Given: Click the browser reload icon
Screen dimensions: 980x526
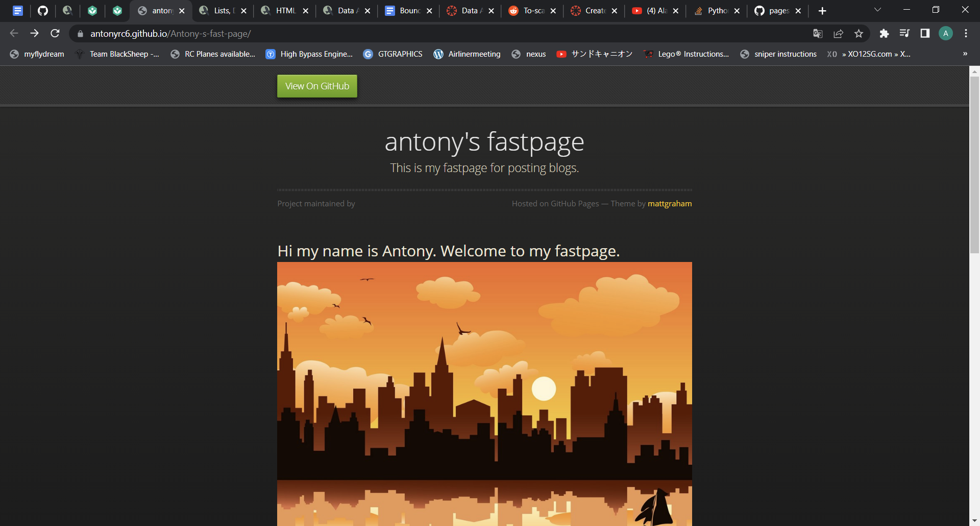Looking at the screenshot, I should pos(55,34).
